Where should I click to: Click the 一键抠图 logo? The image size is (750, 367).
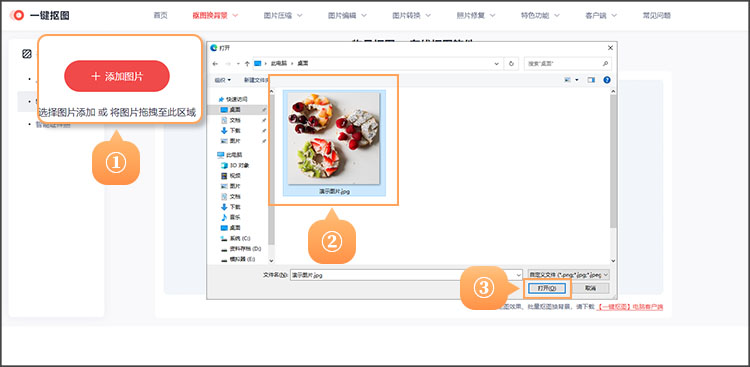coord(40,15)
